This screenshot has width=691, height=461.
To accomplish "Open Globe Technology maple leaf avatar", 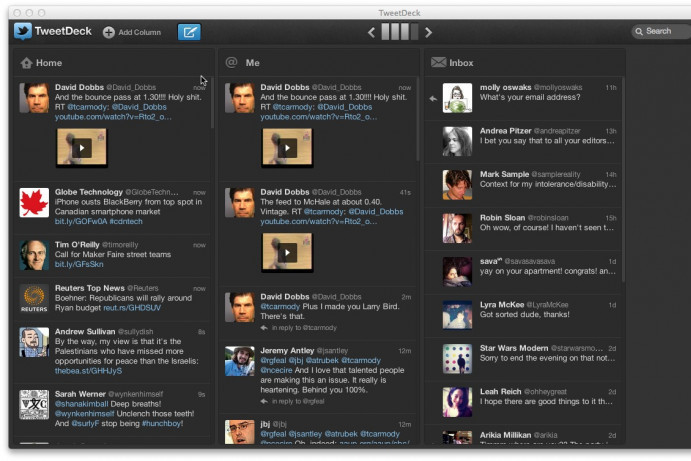I will click(x=34, y=202).
